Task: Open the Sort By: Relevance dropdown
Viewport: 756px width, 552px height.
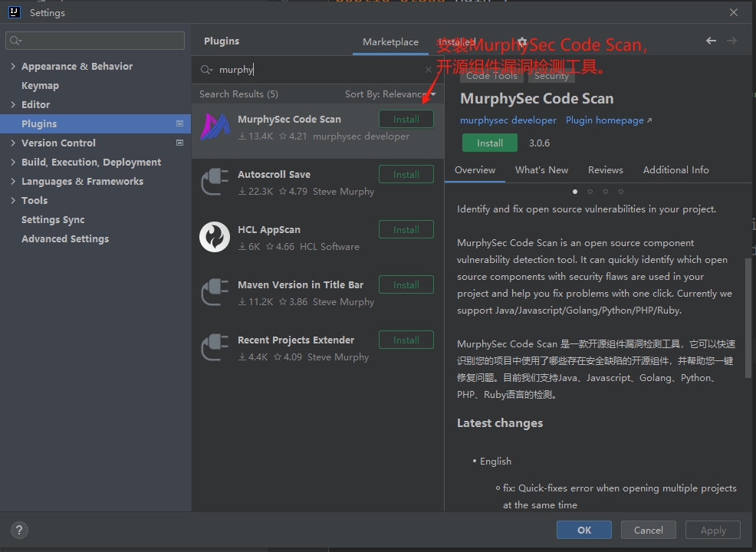Action: [x=390, y=94]
